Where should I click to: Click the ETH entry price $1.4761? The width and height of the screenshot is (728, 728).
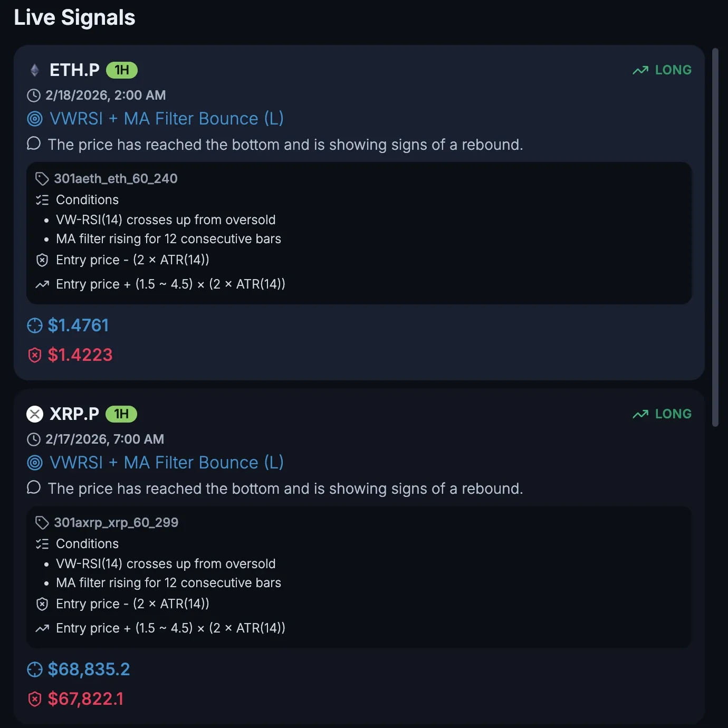click(78, 325)
